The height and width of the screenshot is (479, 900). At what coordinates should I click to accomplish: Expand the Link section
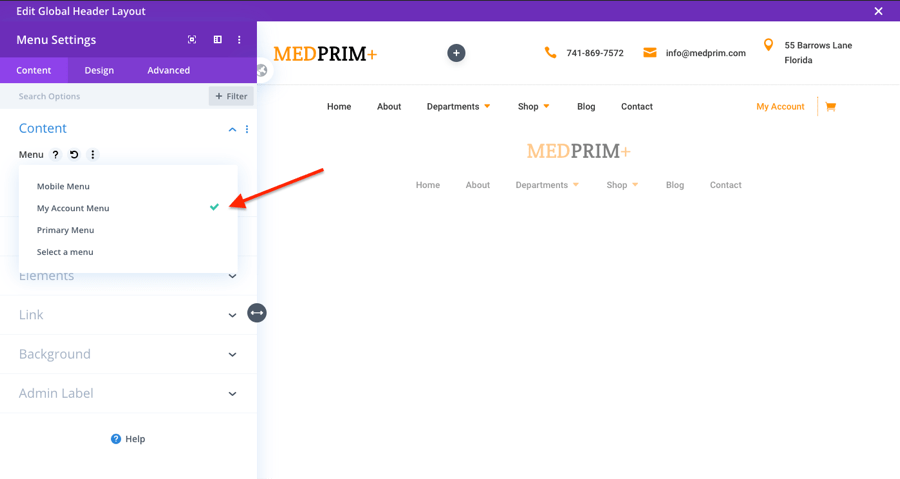coord(128,315)
